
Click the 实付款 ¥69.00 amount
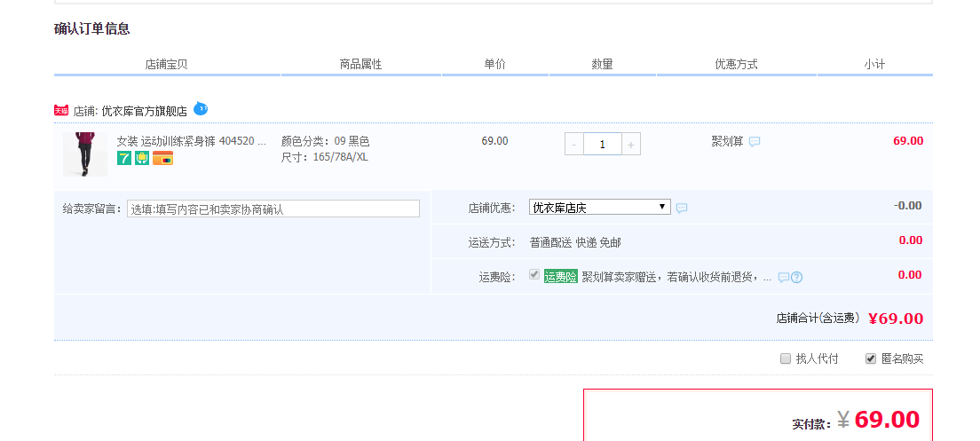click(857, 420)
